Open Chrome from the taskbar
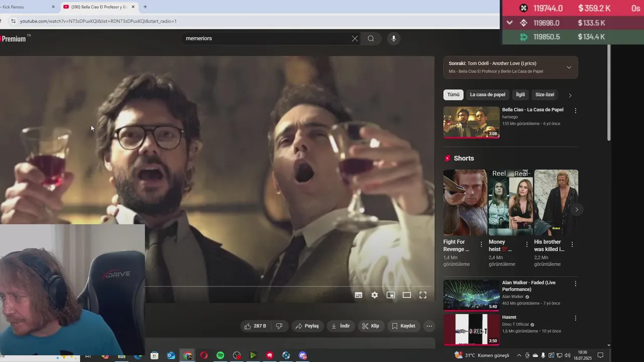 (188, 355)
